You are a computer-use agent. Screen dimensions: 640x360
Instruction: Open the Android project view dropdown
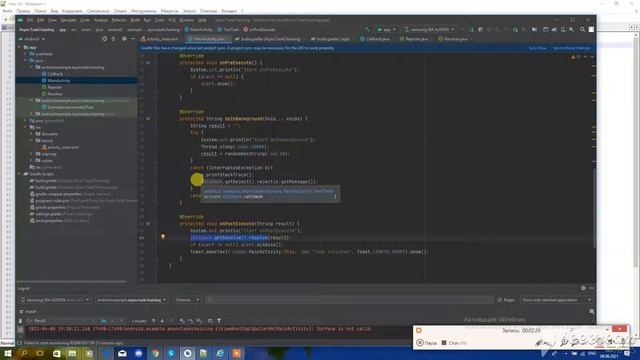[x=32, y=39]
